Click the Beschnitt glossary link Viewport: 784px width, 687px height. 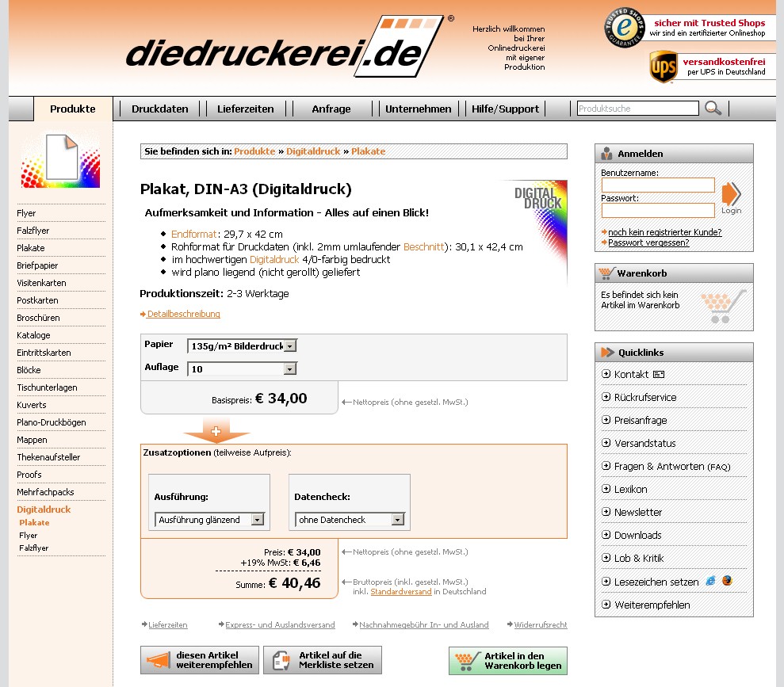pyautogui.click(x=423, y=246)
